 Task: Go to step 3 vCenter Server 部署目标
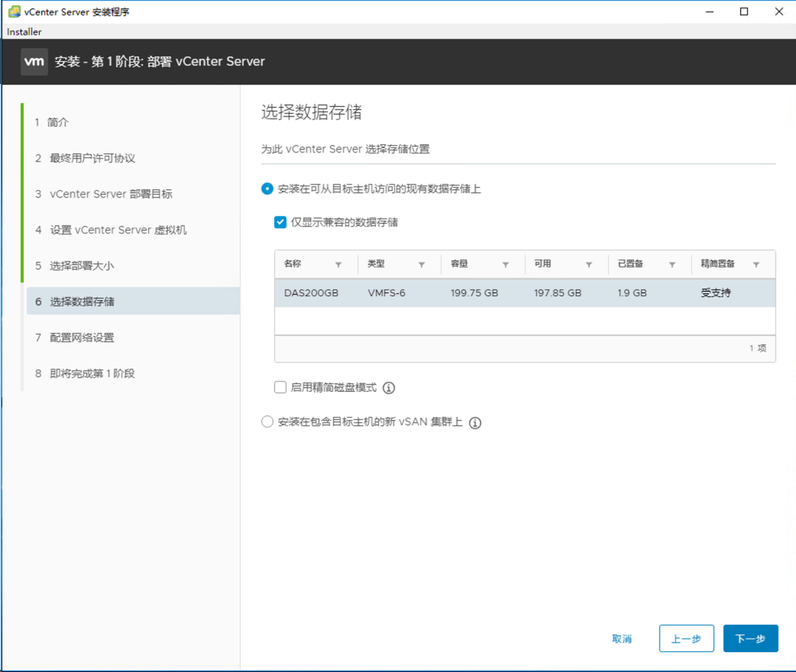coord(104,194)
